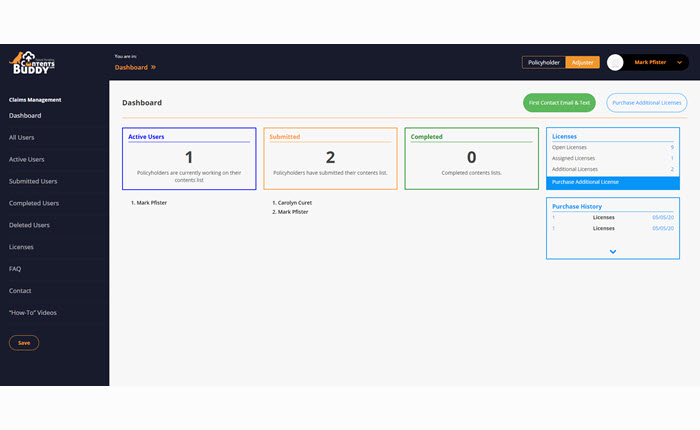This screenshot has width=700, height=430.
Task: Click the Claims Management sidebar heading
Action: (35, 100)
